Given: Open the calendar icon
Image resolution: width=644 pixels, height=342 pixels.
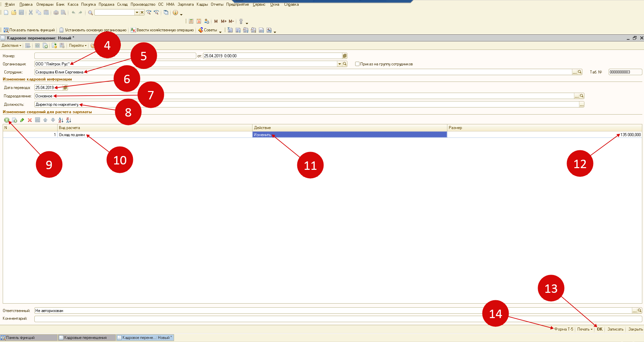Looking at the screenshot, I should coord(199,21).
